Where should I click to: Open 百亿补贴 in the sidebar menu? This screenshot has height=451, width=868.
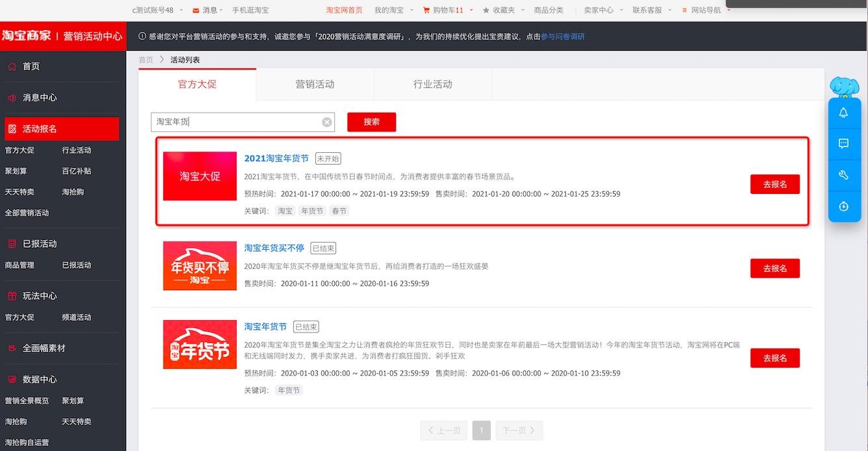point(77,171)
